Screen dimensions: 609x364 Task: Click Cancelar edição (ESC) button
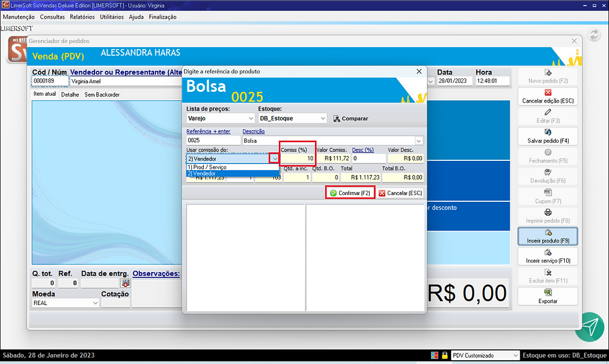(x=547, y=96)
